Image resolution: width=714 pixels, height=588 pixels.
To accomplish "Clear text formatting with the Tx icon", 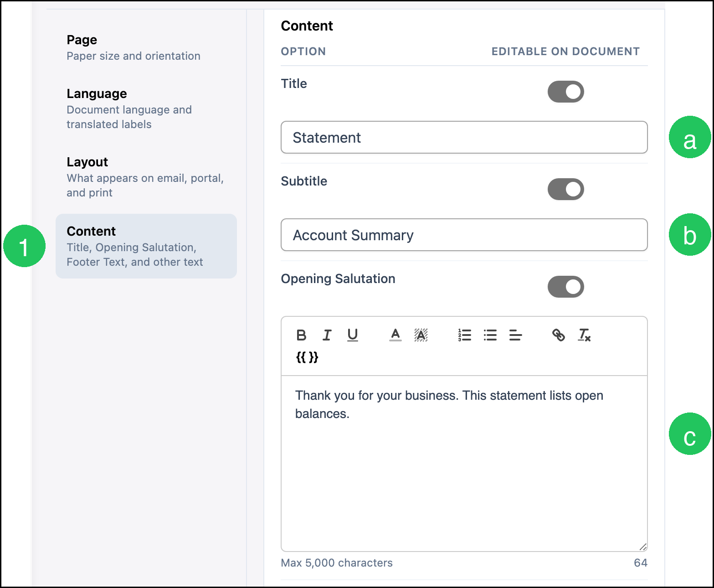I will coord(584,335).
